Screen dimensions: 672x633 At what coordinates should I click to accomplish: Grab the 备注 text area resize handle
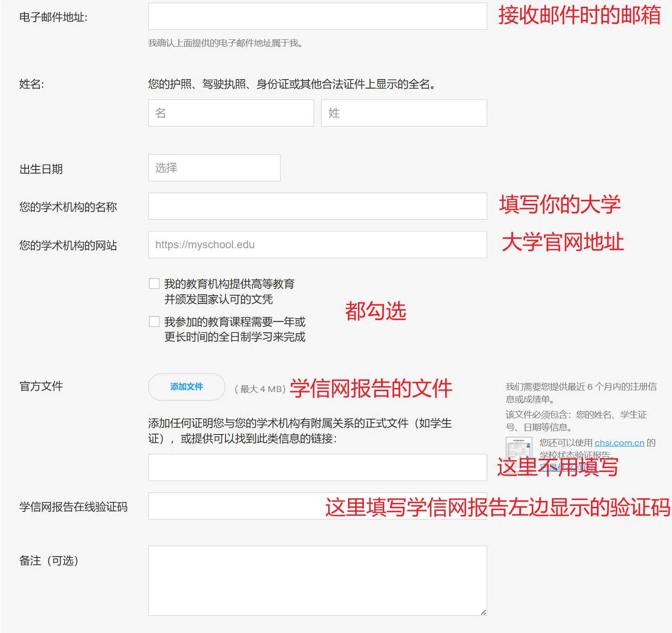483,612
